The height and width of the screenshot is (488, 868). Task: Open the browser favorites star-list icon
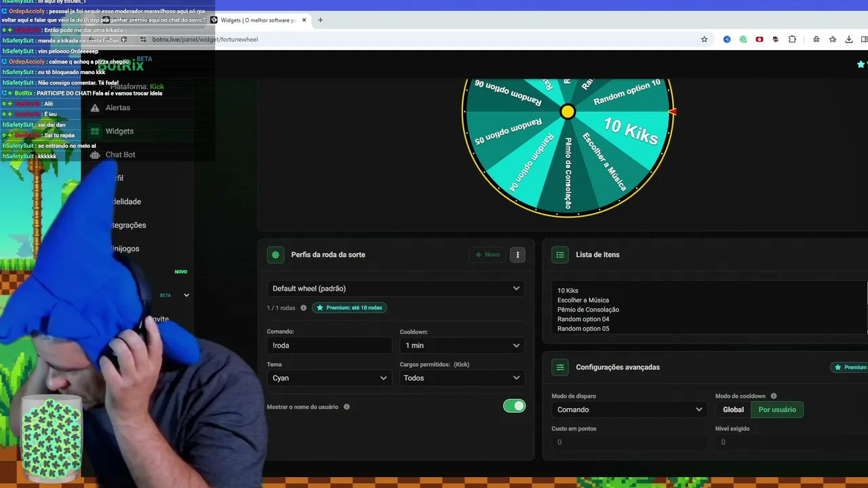[x=833, y=39]
